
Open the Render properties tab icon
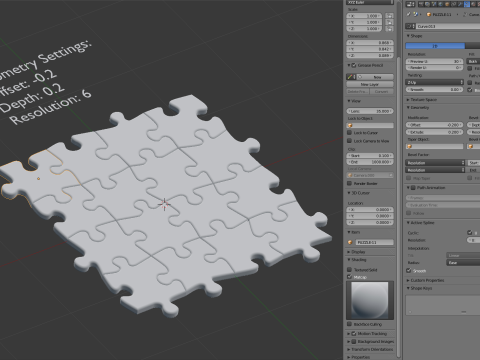pos(421,4)
